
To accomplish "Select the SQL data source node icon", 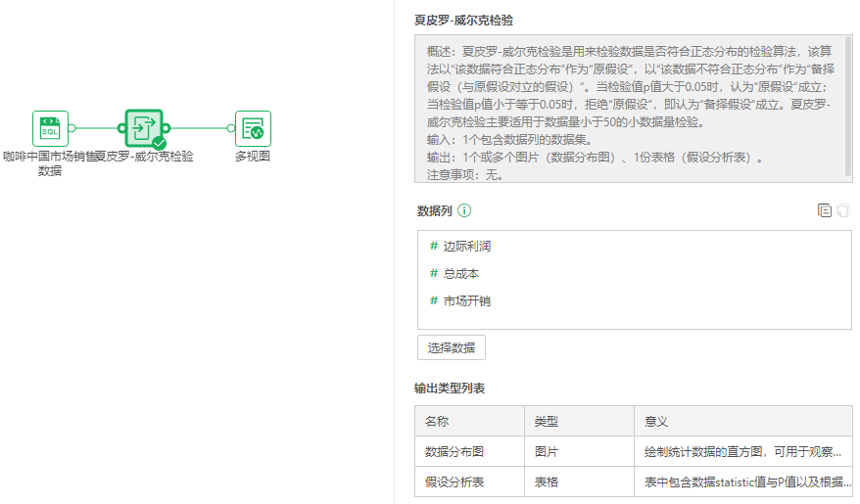I will pyautogui.click(x=50, y=128).
